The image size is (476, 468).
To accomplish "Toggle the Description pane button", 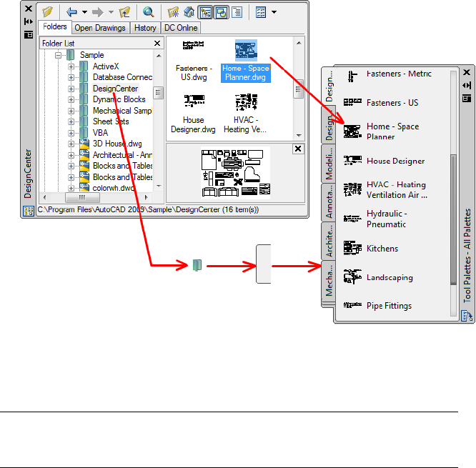I will pyautogui.click(x=237, y=12).
